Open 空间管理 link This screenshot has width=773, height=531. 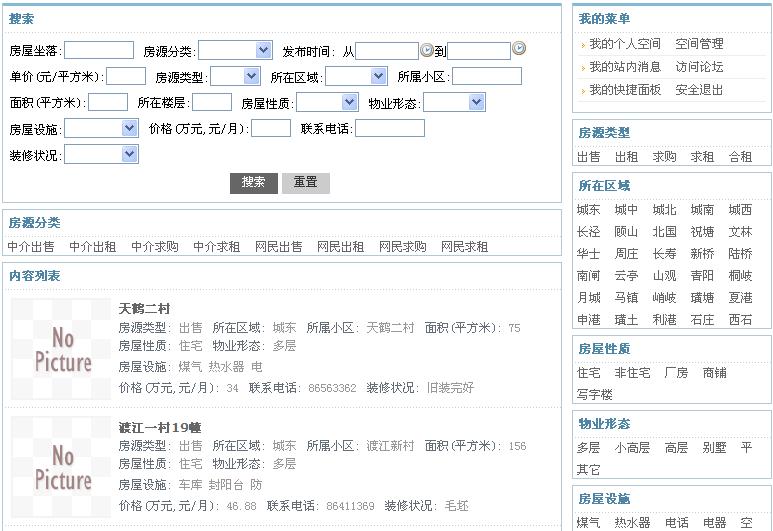point(699,44)
